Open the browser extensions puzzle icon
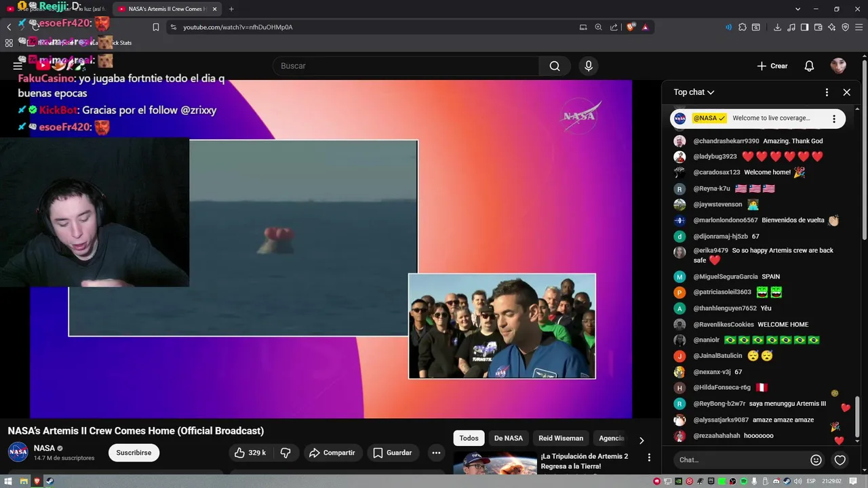This screenshot has height=488, width=868. point(743,27)
